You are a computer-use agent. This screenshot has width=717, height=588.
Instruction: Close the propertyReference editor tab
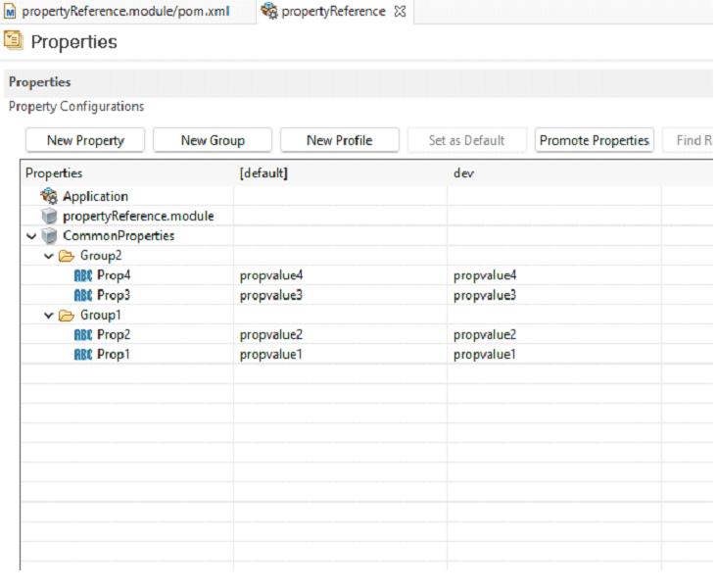(400, 11)
